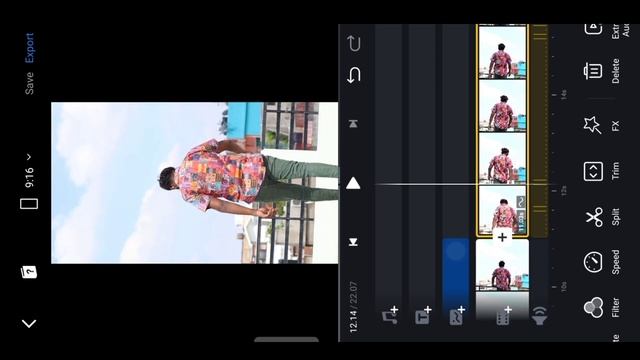640x360 pixels.
Task: Click the Trim label text
Action: [x=616, y=171]
